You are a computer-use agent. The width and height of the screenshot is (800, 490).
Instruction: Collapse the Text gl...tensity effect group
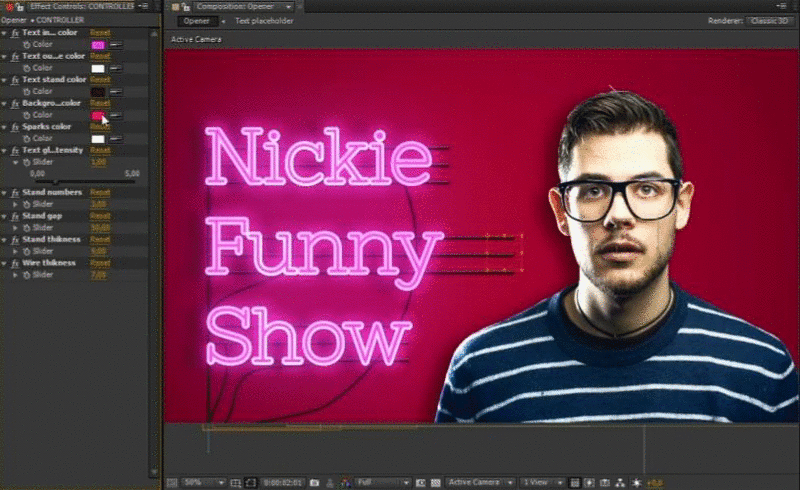click(x=5, y=150)
